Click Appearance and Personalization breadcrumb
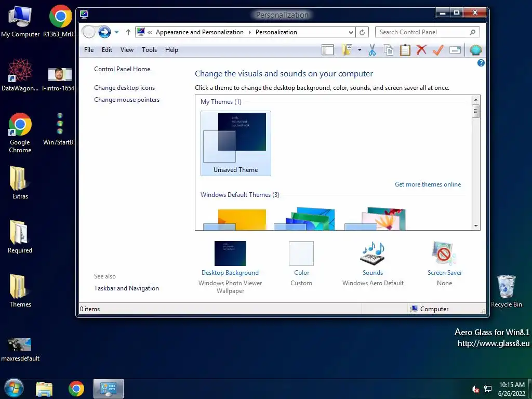Image resolution: width=532 pixels, height=399 pixels. coord(199,32)
